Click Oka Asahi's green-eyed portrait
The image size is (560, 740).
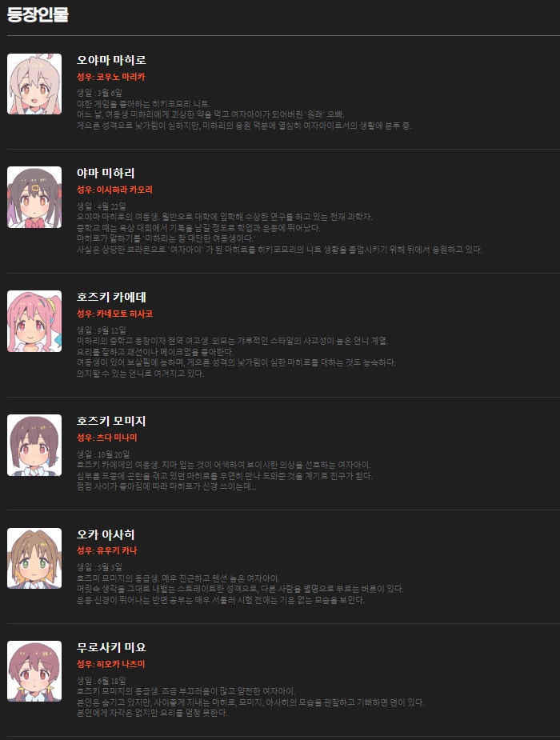(x=34, y=558)
